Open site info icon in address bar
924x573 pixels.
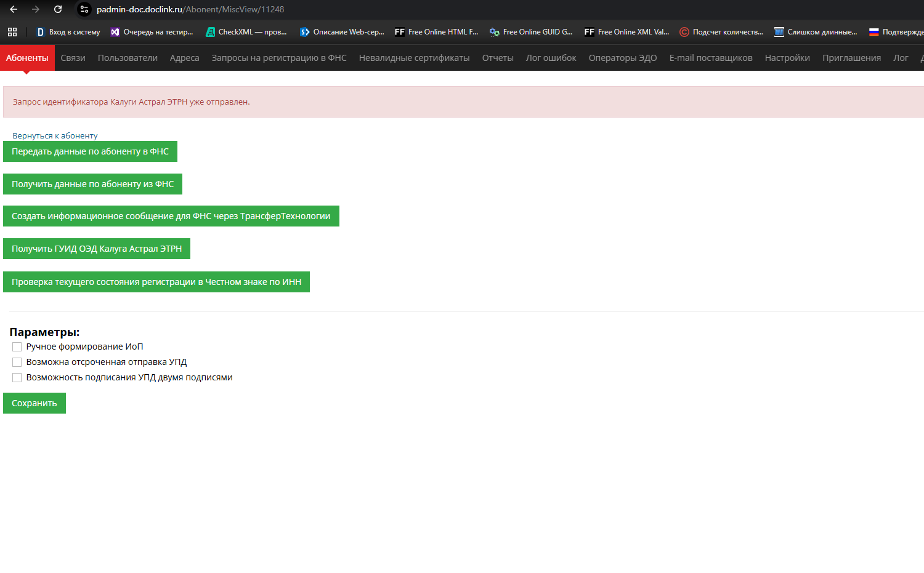pos(85,9)
